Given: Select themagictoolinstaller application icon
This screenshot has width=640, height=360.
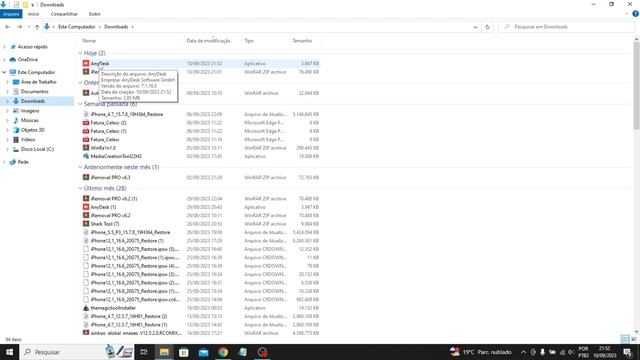Looking at the screenshot, I should click(x=86, y=308).
